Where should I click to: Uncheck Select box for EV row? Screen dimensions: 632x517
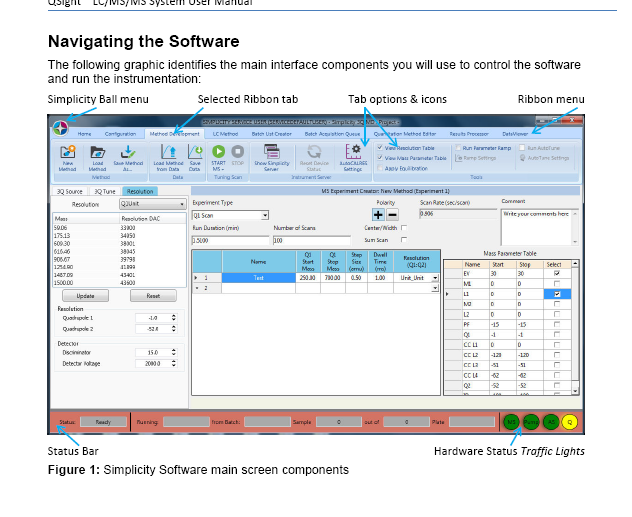click(x=557, y=273)
